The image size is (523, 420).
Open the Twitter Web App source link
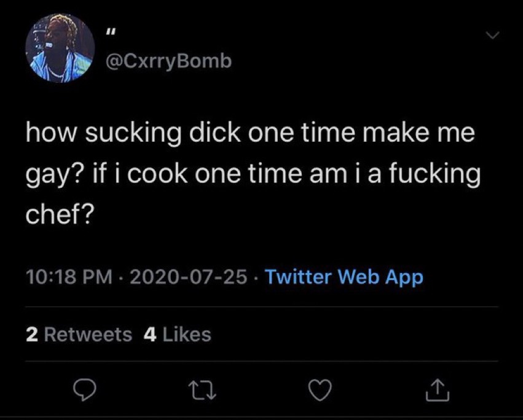coord(344,278)
